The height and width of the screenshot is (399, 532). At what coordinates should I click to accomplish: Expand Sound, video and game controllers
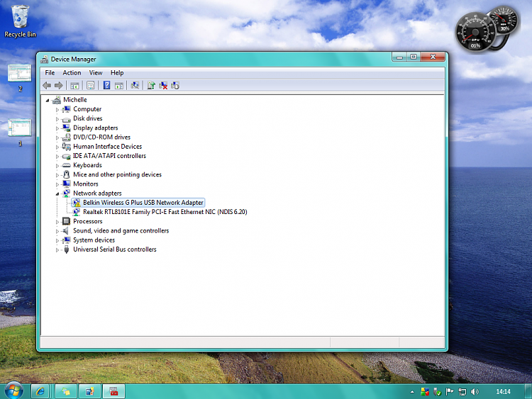57,231
